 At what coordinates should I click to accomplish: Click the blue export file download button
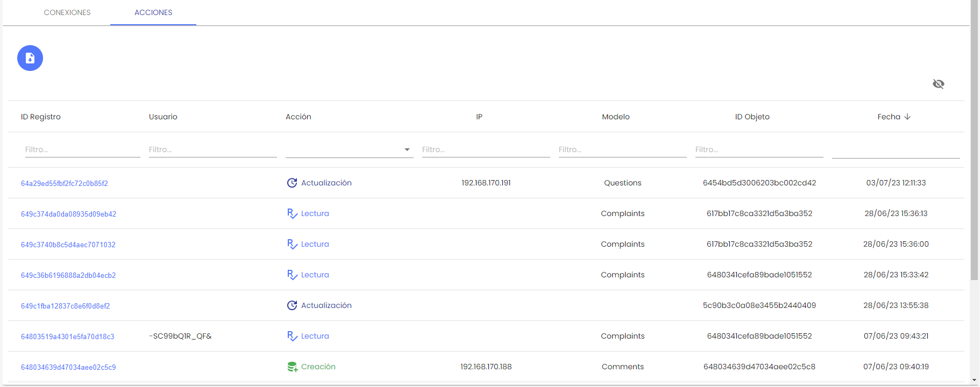coord(30,58)
